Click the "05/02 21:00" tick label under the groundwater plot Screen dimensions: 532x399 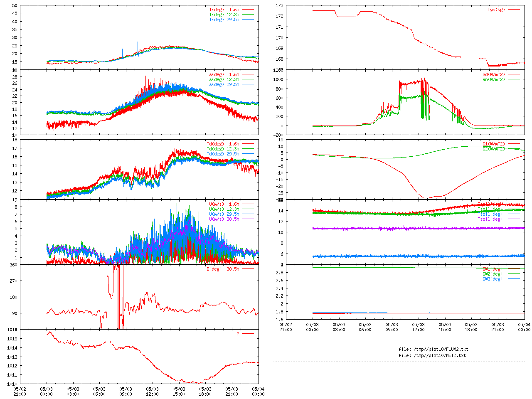pyautogui.click(x=286, y=327)
